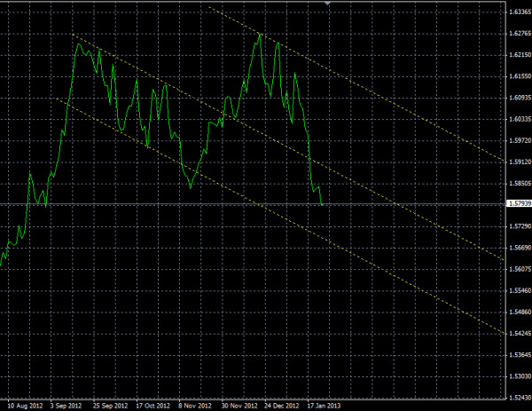Select price label 1.53030
This screenshot has height=411, width=532.
coord(520,376)
